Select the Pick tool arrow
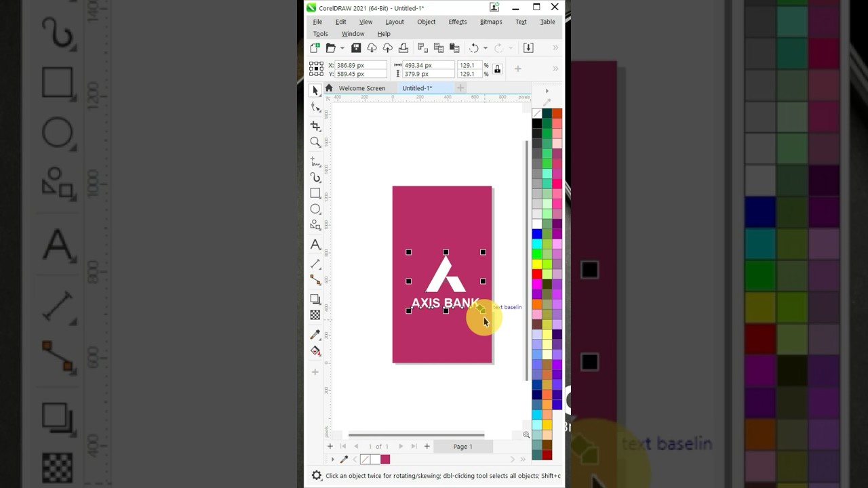The image size is (868, 488). coord(315,90)
